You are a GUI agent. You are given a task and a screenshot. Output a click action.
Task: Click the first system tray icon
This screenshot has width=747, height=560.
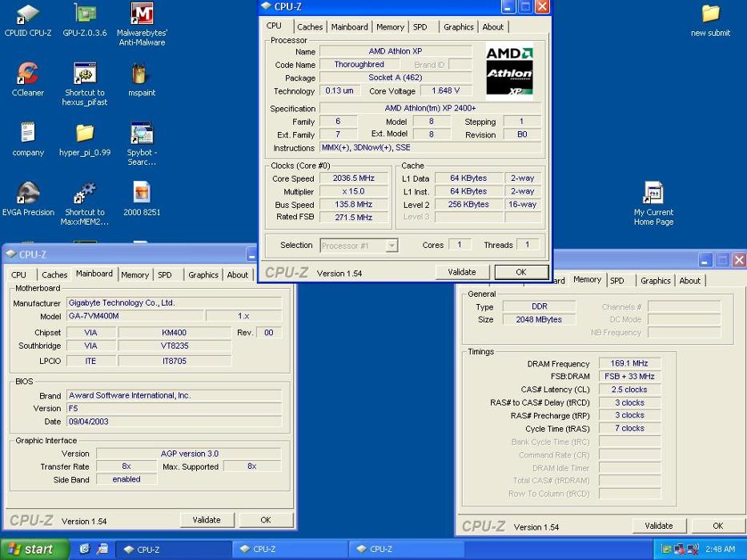pyautogui.click(x=666, y=550)
